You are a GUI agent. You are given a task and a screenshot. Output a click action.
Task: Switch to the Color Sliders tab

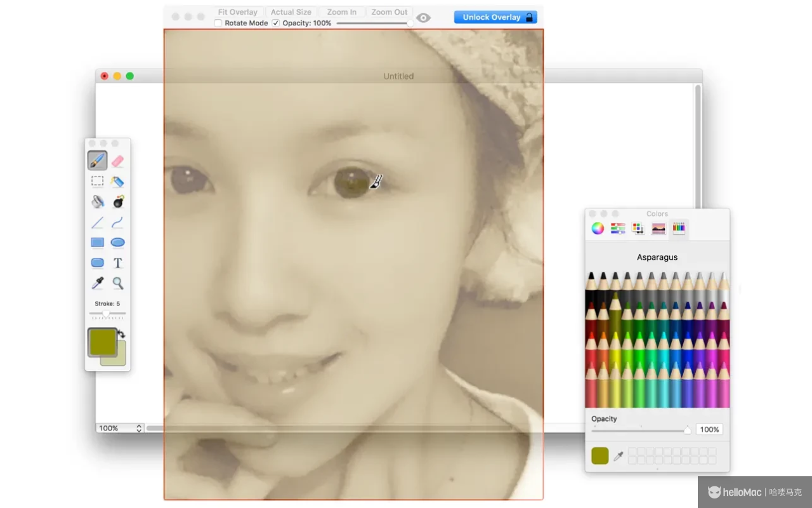[618, 229]
